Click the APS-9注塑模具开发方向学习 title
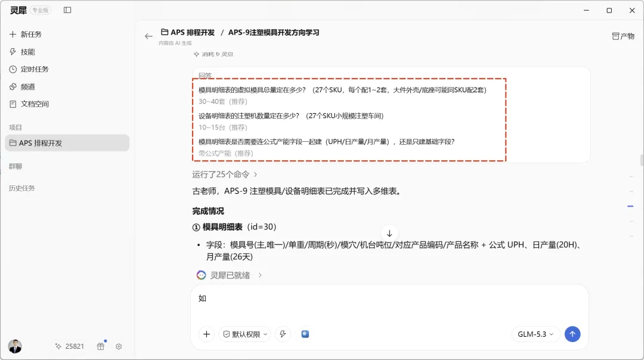644x360 pixels. (x=274, y=32)
